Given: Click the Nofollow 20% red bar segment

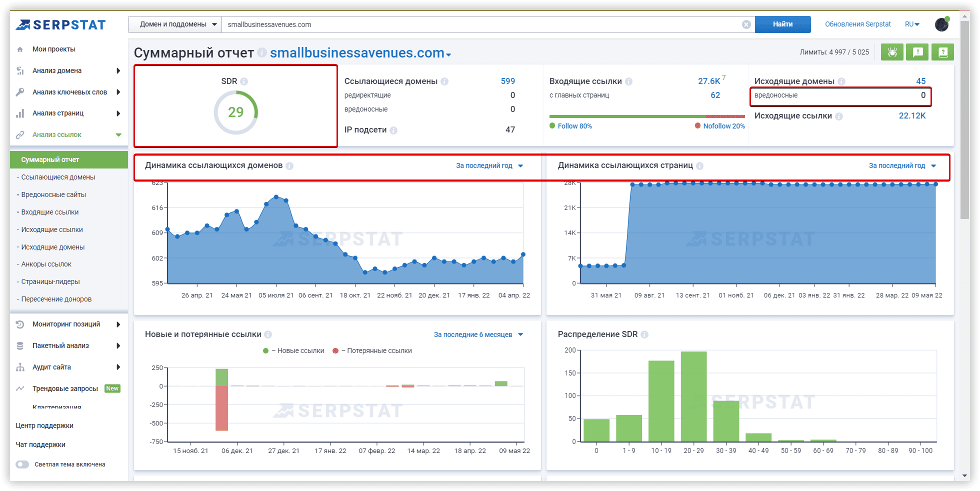Looking at the screenshot, I should click(725, 116).
